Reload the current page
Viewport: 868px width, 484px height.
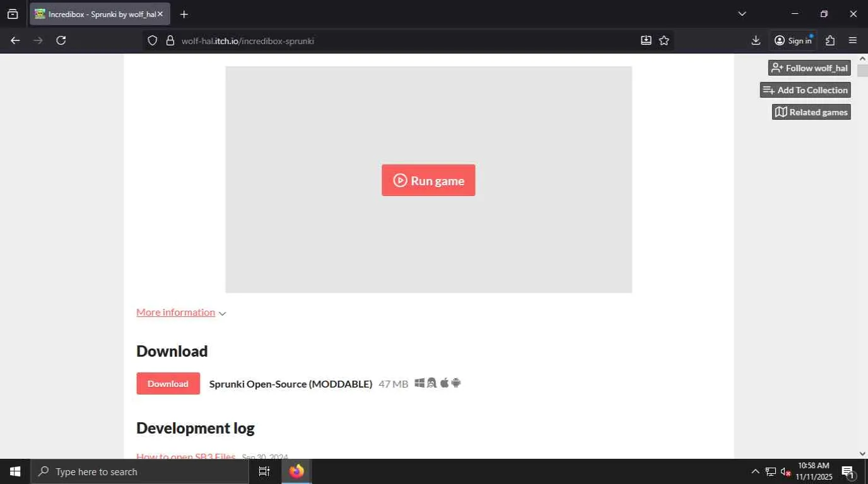[x=61, y=40]
